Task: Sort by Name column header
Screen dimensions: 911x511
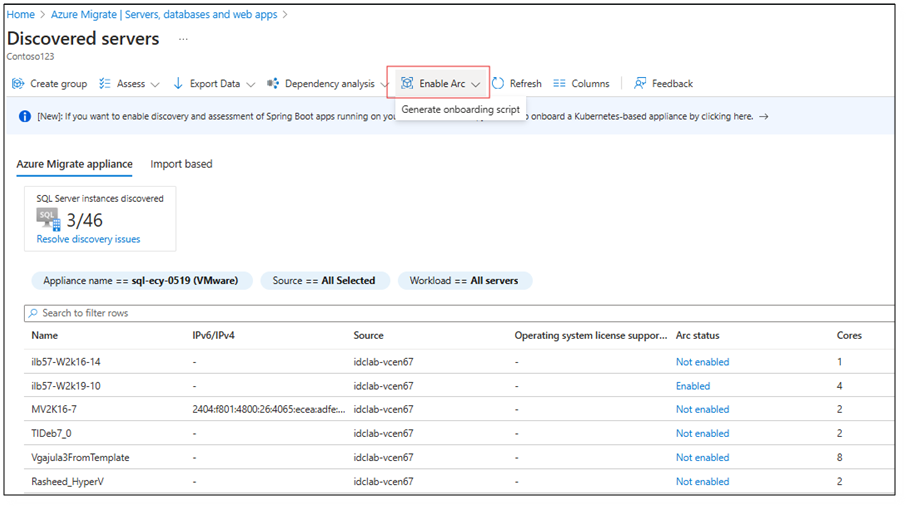Action: [x=45, y=336]
